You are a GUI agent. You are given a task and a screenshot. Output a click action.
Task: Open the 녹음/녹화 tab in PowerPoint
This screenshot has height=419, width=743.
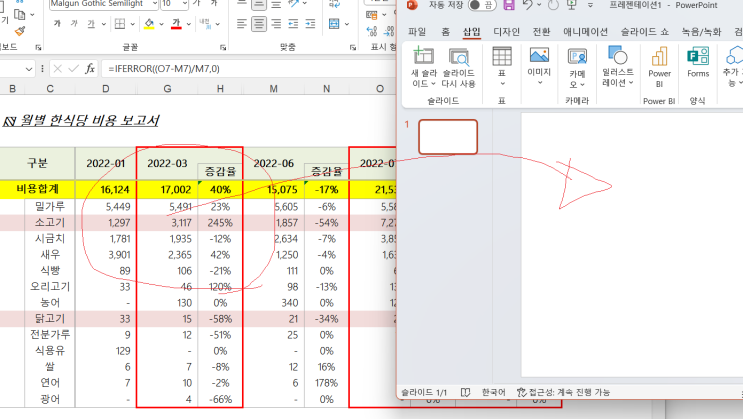click(701, 32)
